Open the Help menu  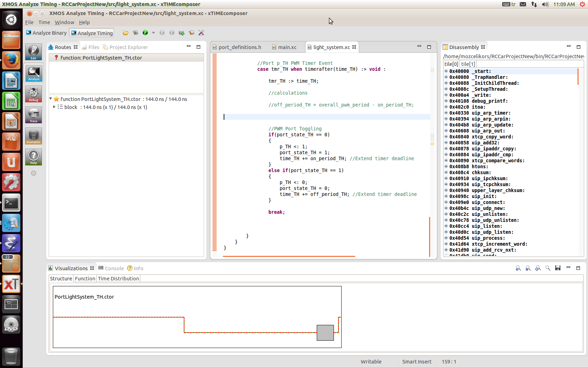pyautogui.click(x=84, y=22)
